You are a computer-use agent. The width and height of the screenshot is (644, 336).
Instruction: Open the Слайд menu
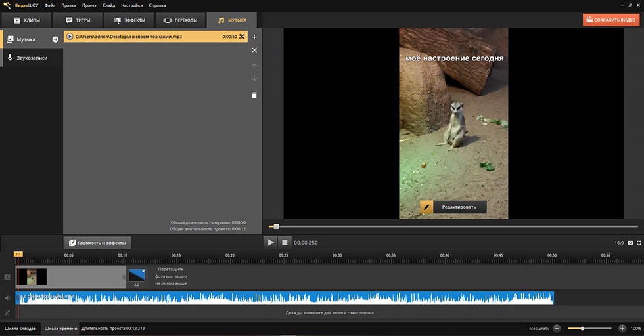109,5
